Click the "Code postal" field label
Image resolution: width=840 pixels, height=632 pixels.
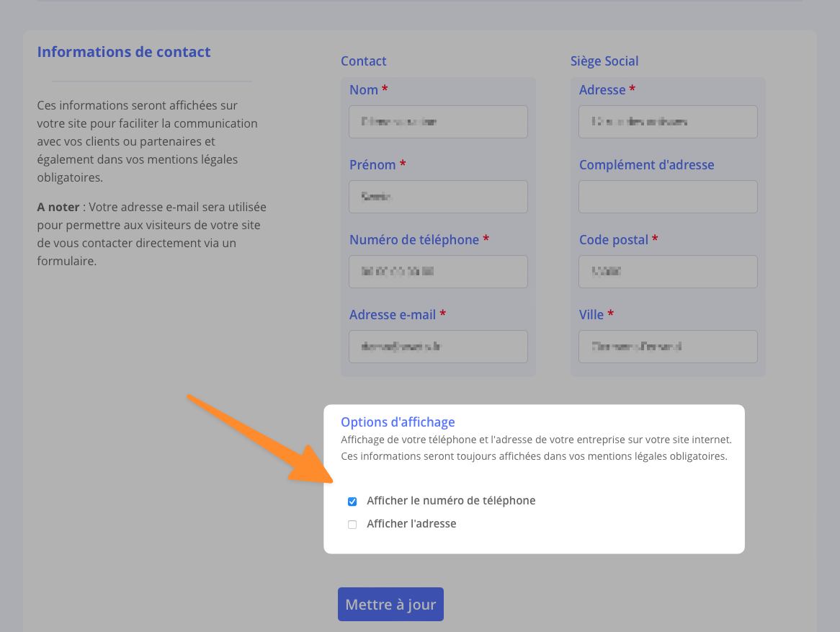(614, 240)
